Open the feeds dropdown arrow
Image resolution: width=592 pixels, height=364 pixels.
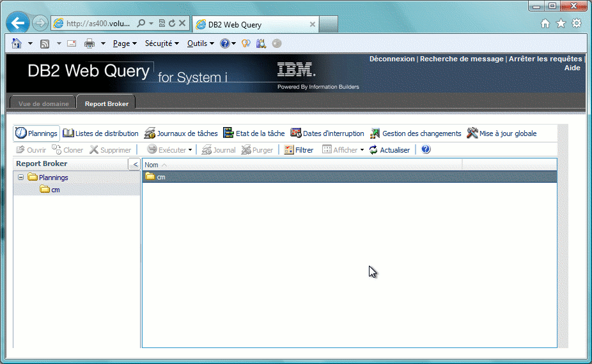pos(59,43)
